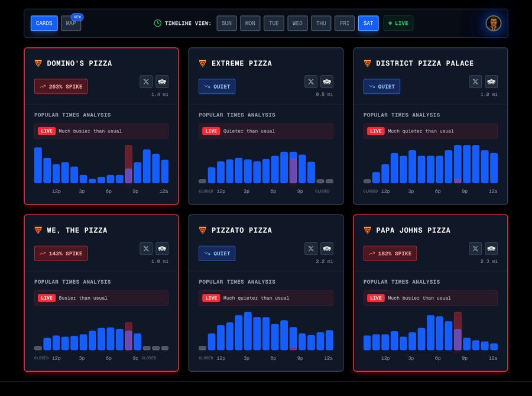Select SAT in timeline view
Image resolution: width=532 pixels, height=396 pixels.
click(x=368, y=23)
